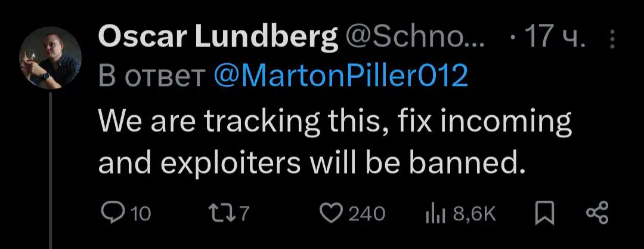Repost using the retweet arrows icon
644x249 pixels.
(222, 214)
